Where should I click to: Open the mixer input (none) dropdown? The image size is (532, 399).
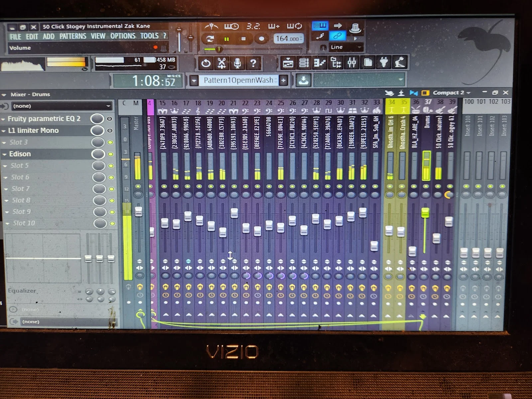coord(61,106)
